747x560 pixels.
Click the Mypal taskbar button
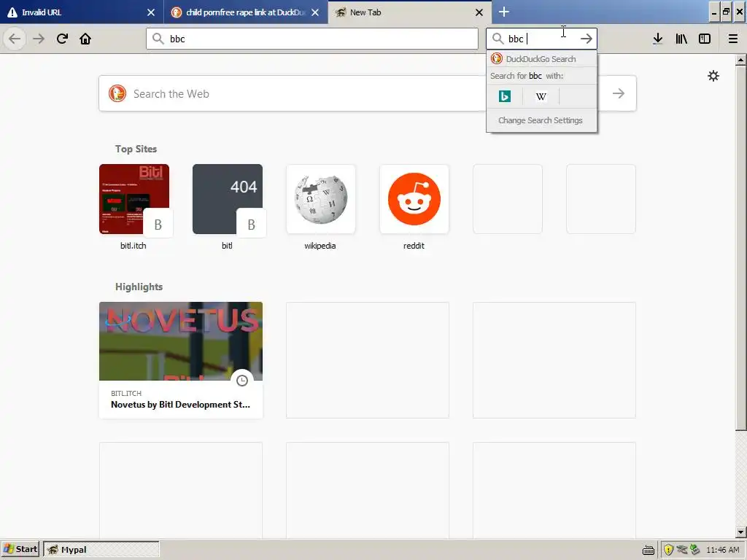[x=101, y=550]
